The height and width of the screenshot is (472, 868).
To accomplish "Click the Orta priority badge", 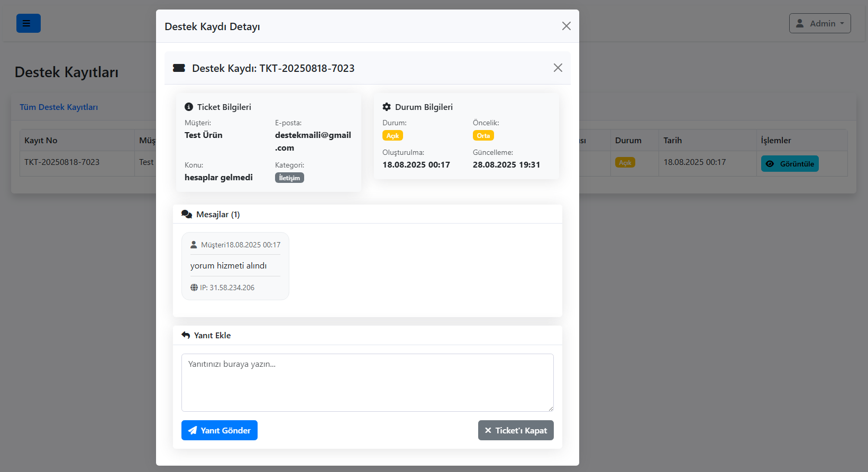I will [483, 135].
